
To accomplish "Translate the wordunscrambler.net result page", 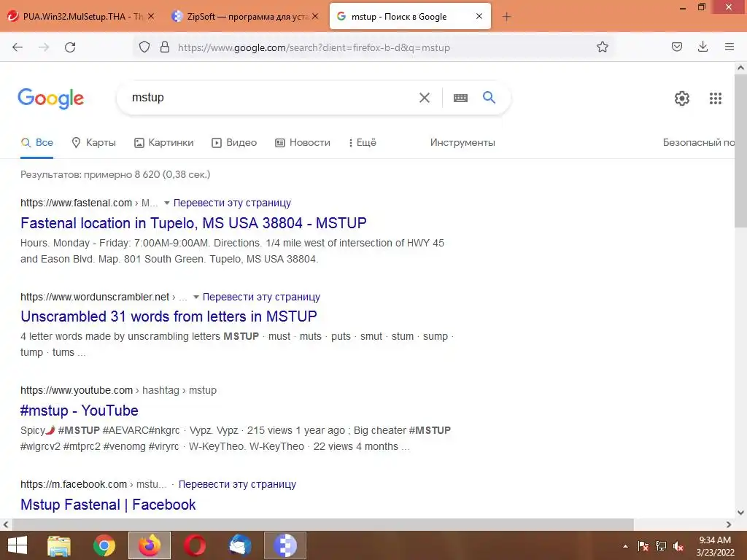I will pos(261,297).
